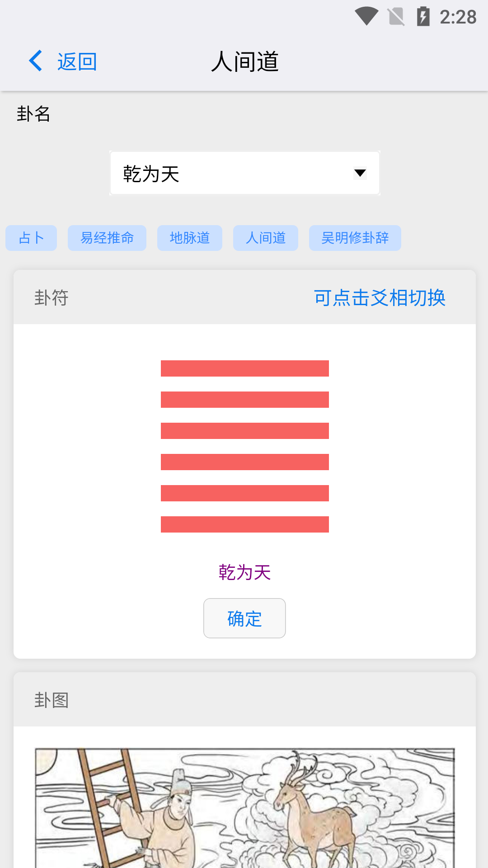Expand the hexagram picker combo box

pos(244,173)
